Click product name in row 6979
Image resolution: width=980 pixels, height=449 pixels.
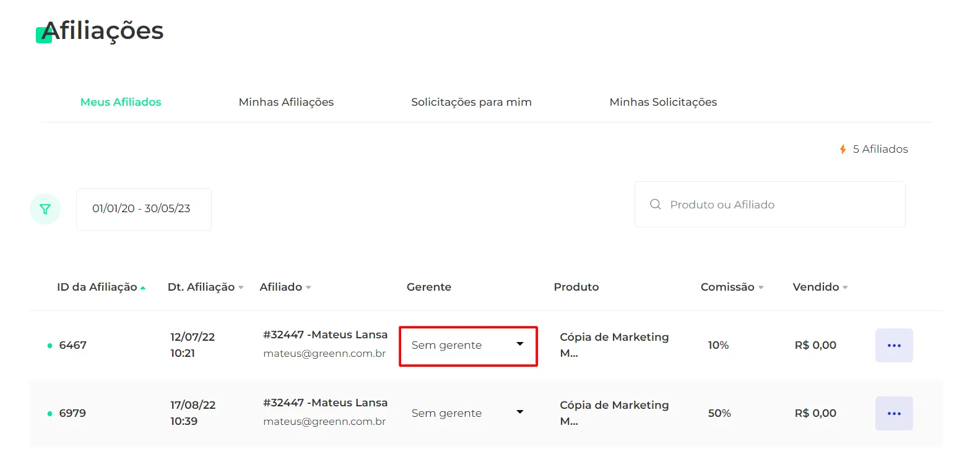click(614, 413)
